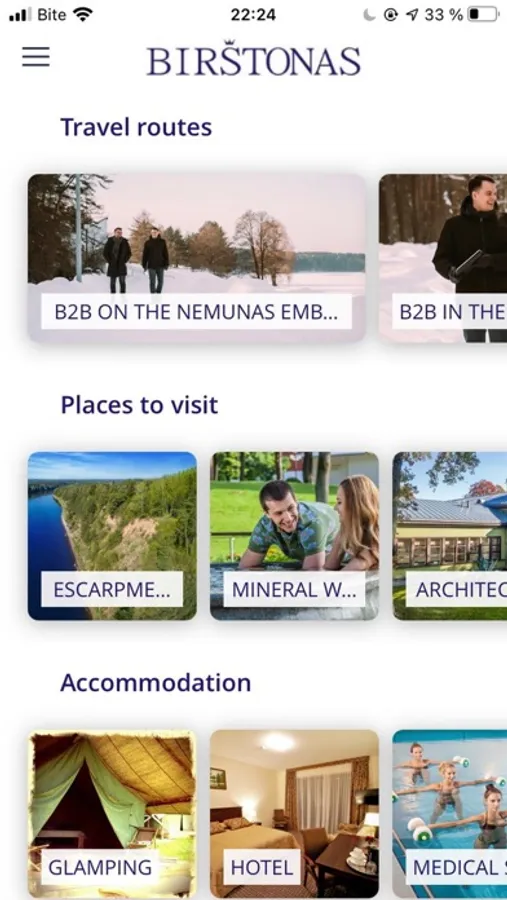Tap the orientation lock status icon

390,15
